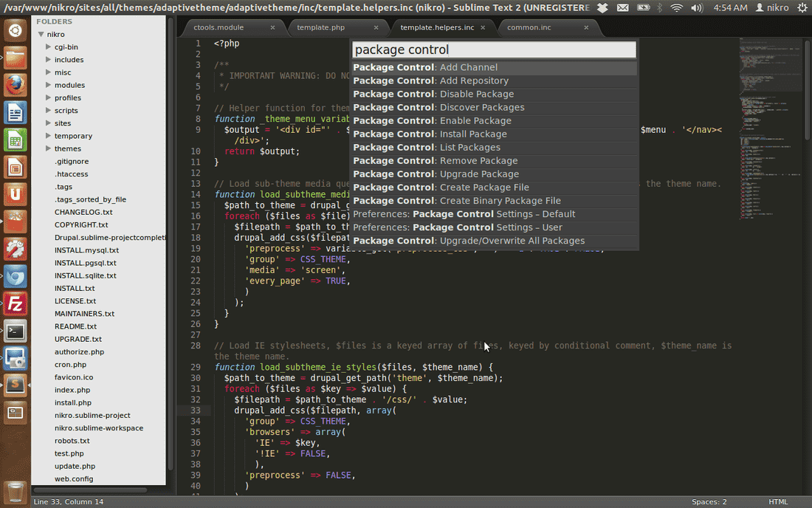Open the HTML syntax selector in status bar
The width and height of the screenshot is (812, 508).
pyautogui.click(x=778, y=502)
